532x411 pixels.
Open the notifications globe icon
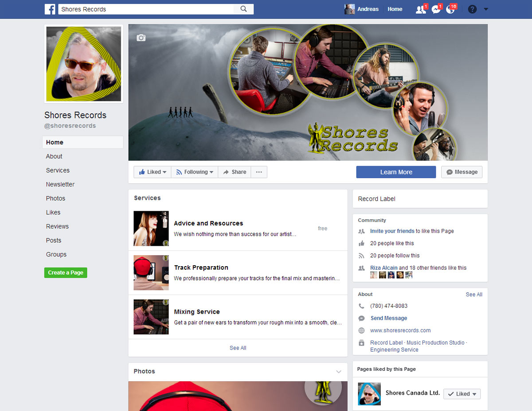coord(450,9)
